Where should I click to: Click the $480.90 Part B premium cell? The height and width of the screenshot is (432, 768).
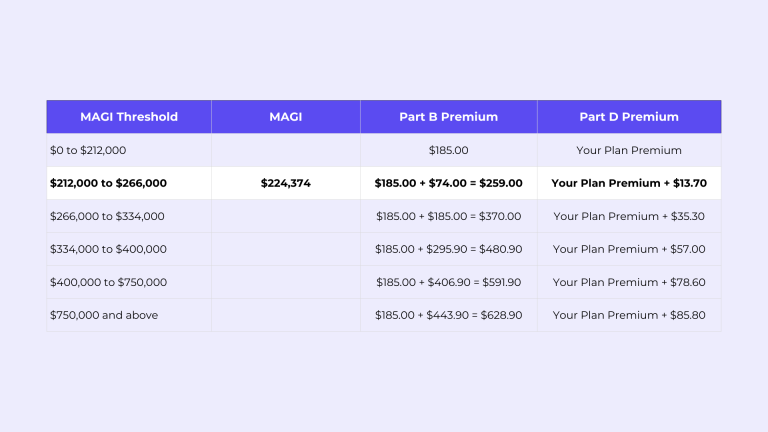coord(449,249)
